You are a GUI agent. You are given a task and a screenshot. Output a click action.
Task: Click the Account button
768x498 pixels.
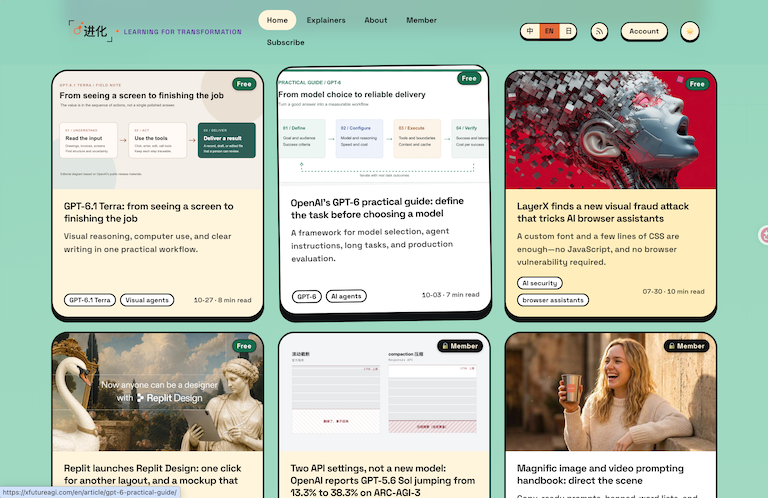(x=644, y=31)
